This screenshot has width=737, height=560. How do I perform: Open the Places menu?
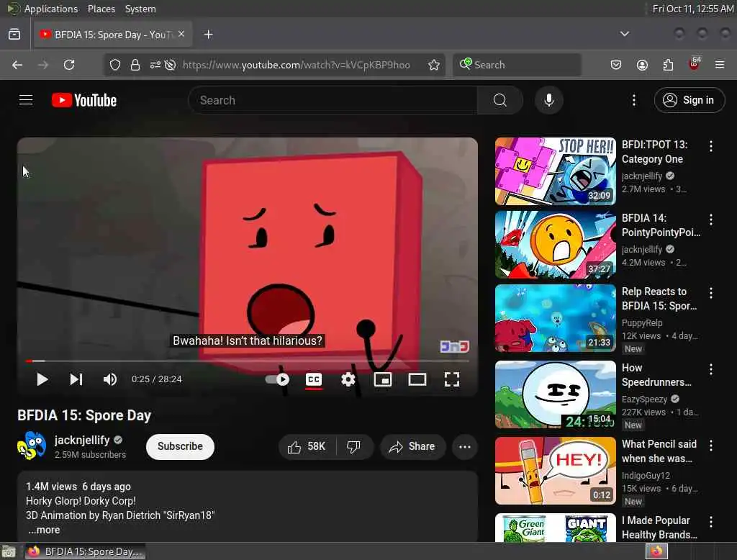click(x=101, y=9)
